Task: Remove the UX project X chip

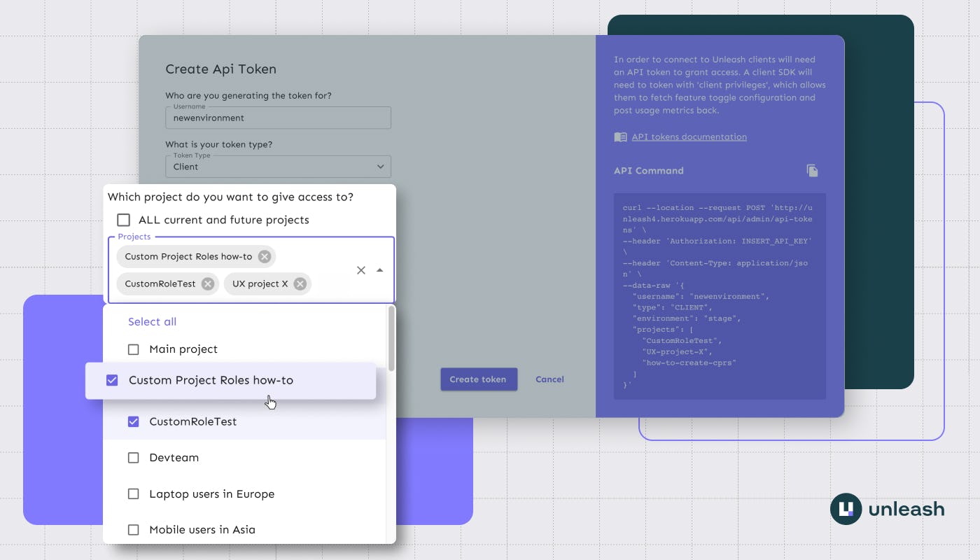Action: (x=300, y=283)
